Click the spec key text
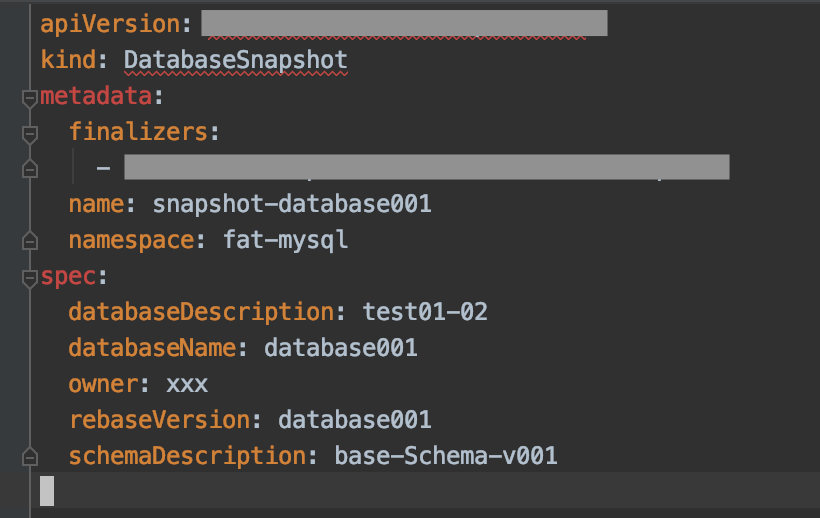This screenshot has height=518, width=820. pos(69,277)
